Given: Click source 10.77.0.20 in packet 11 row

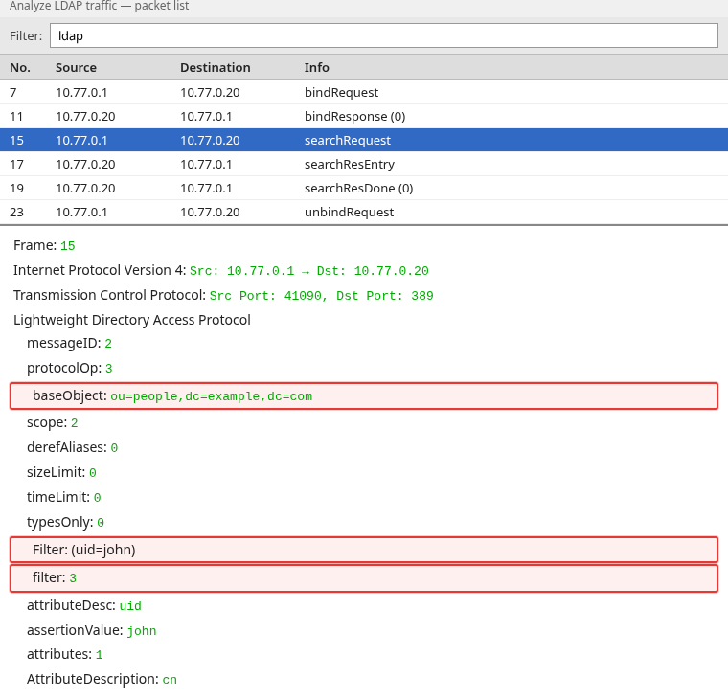Looking at the screenshot, I should pos(85,117).
